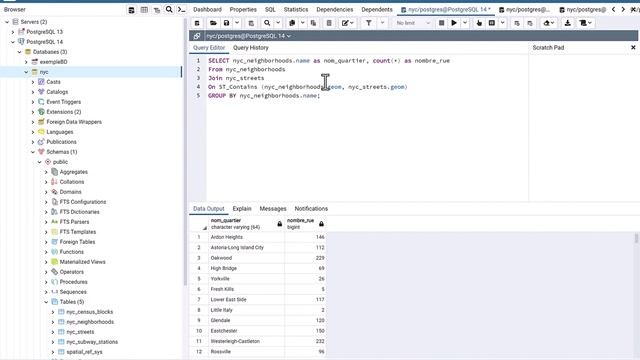Click the Filter funnel icon

[x=369, y=23]
